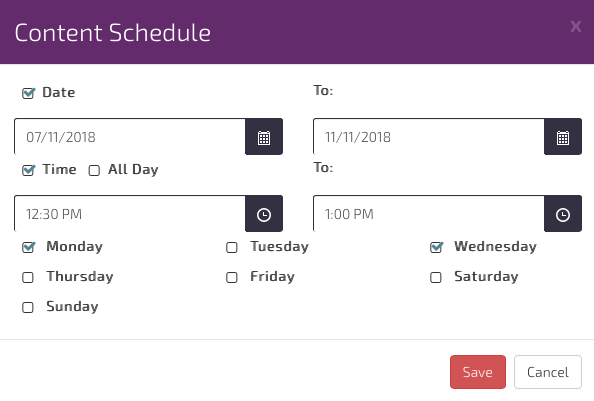Open the end date calendar picker
Image resolution: width=594 pixels, height=401 pixels.
(563, 137)
